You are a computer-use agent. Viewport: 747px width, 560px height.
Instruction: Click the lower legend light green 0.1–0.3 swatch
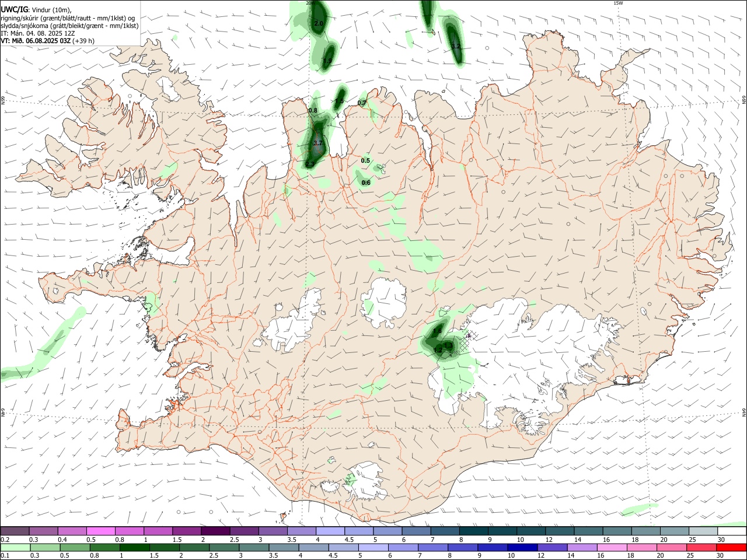(x=15, y=547)
